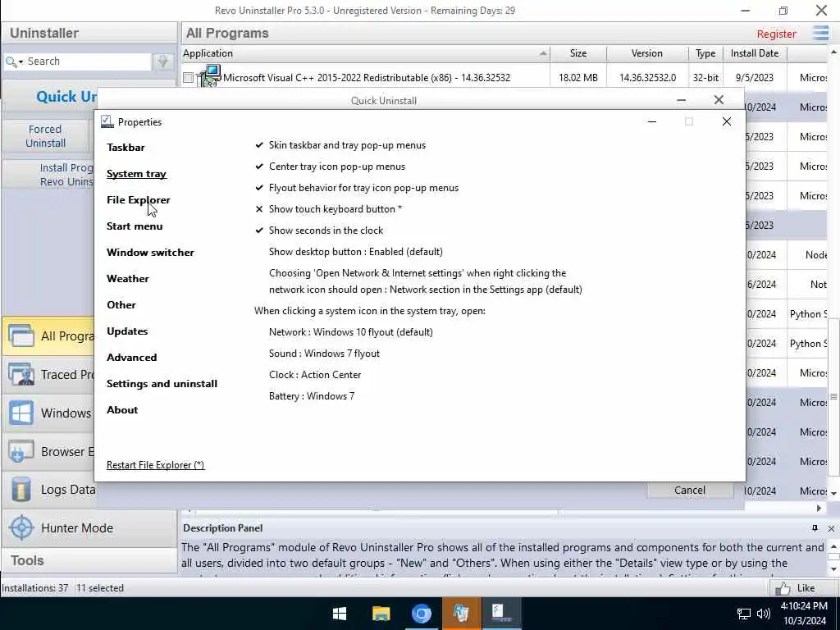Click the Visual C++ installer icon in list
The image size is (840, 630).
click(209, 76)
